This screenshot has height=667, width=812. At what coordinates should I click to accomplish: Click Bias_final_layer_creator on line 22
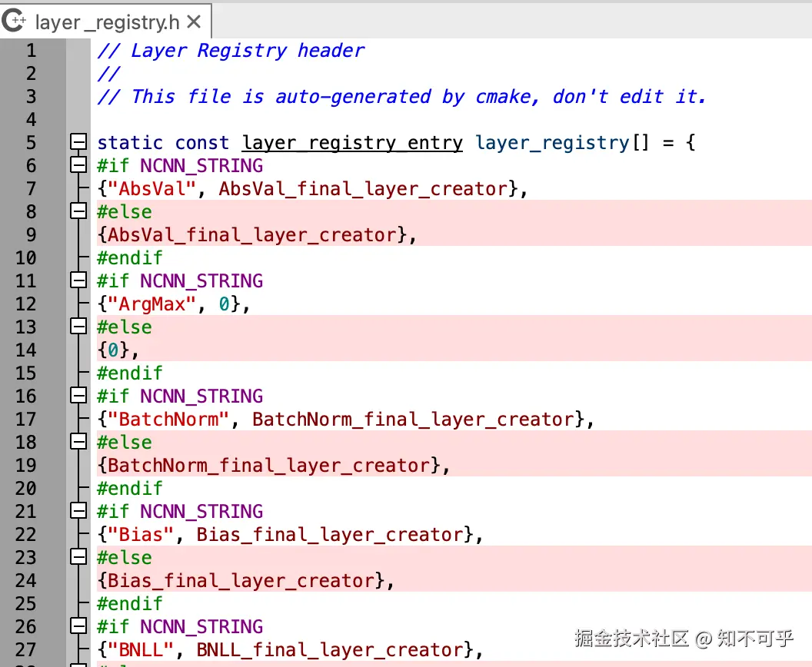[x=329, y=535]
